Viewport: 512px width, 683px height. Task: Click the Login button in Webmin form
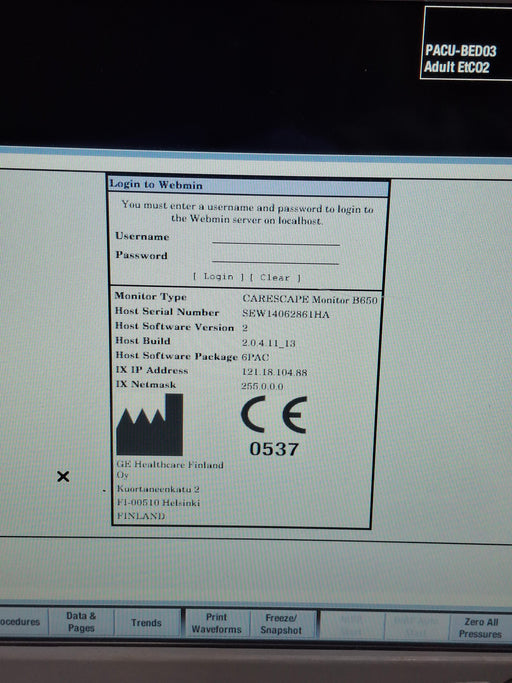point(218,277)
